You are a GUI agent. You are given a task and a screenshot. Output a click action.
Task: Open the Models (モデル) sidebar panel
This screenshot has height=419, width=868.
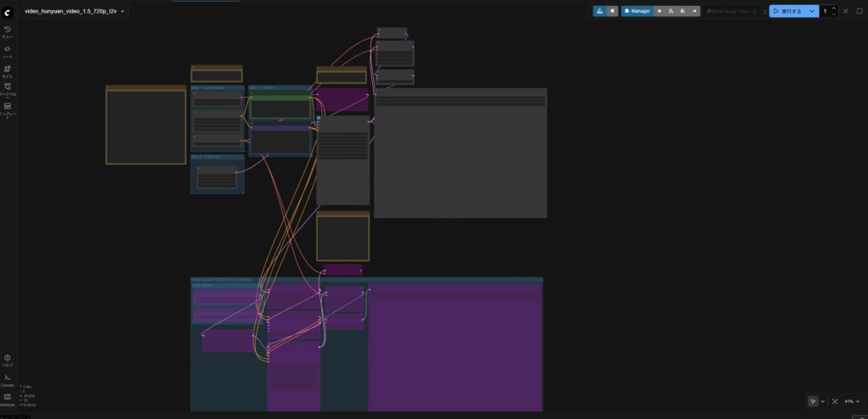[x=8, y=70]
